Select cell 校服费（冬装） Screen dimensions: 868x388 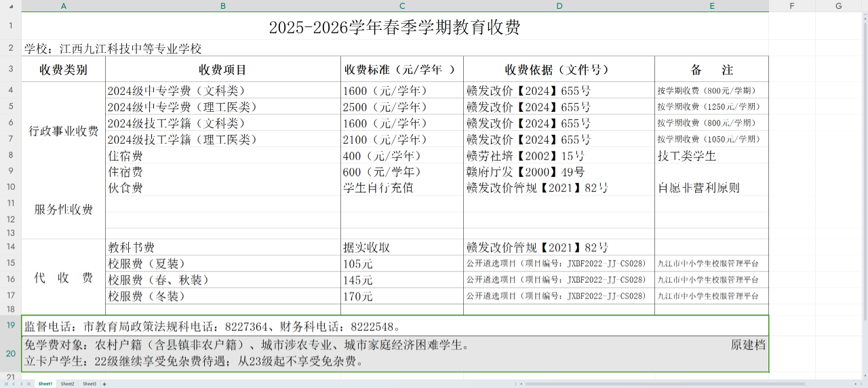[223, 296]
